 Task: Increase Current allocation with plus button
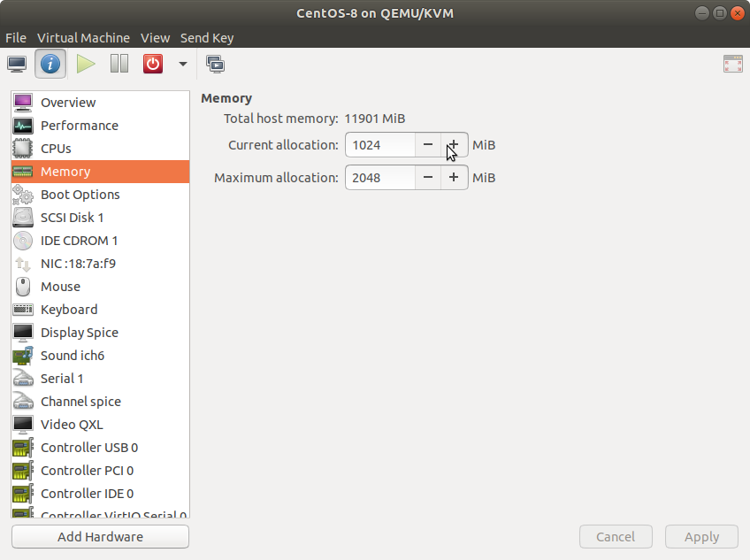pyautogui.click(x=454, y=144)
